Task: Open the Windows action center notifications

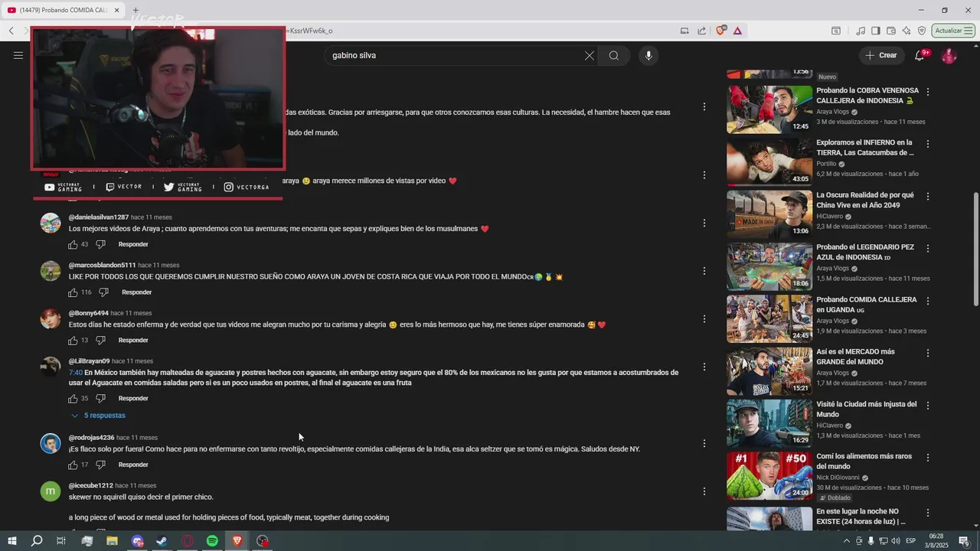Action: point(964,541)
